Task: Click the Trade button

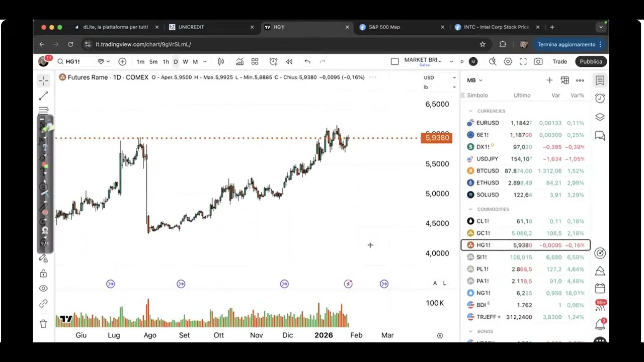Action: point(559,61)
